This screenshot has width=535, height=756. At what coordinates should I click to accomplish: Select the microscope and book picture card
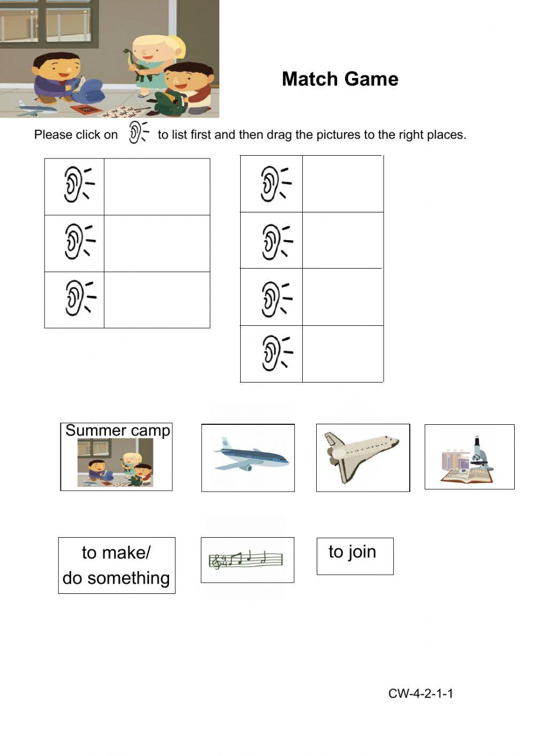click(x=469, y=457)
